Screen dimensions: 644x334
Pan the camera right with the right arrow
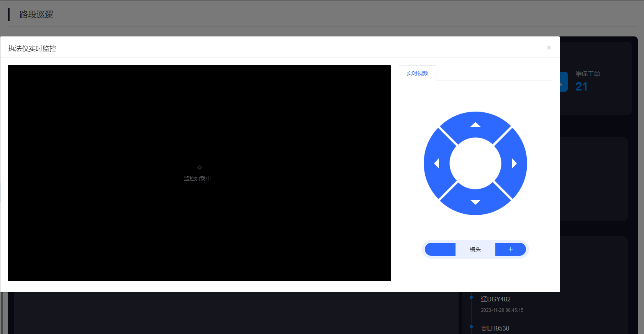[514, 163]
